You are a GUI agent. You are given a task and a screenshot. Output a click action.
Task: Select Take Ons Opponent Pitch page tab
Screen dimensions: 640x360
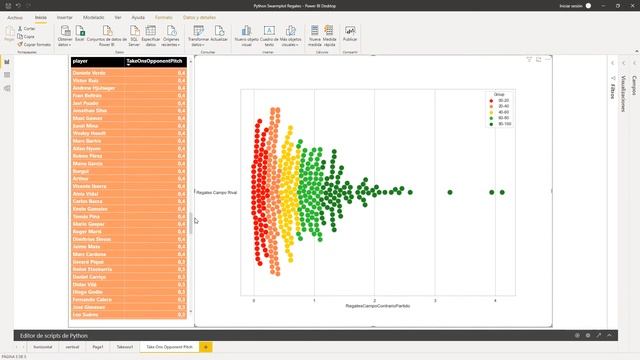169,347
